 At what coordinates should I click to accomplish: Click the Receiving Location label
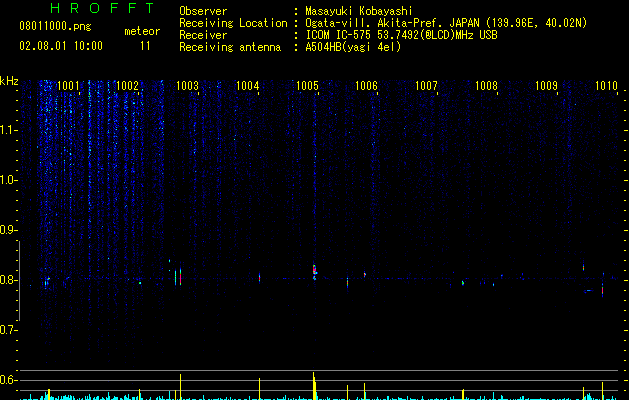(233, 23)
